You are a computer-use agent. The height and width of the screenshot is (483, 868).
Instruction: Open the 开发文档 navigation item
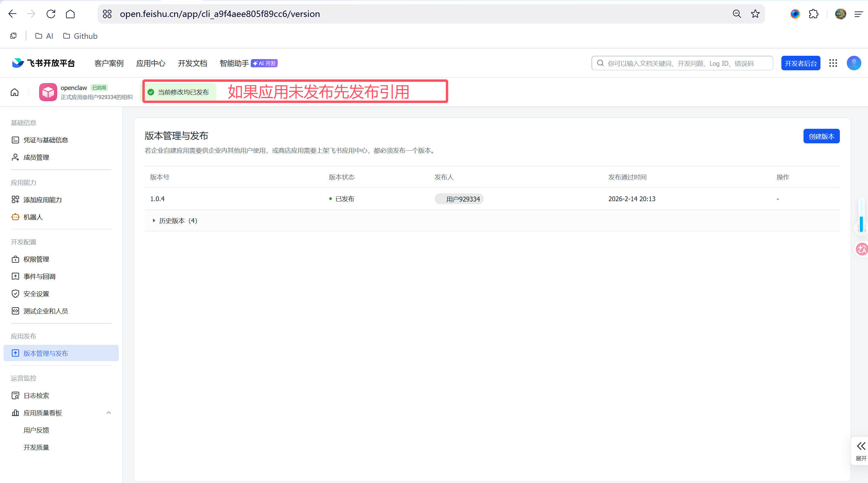point(192,63)
